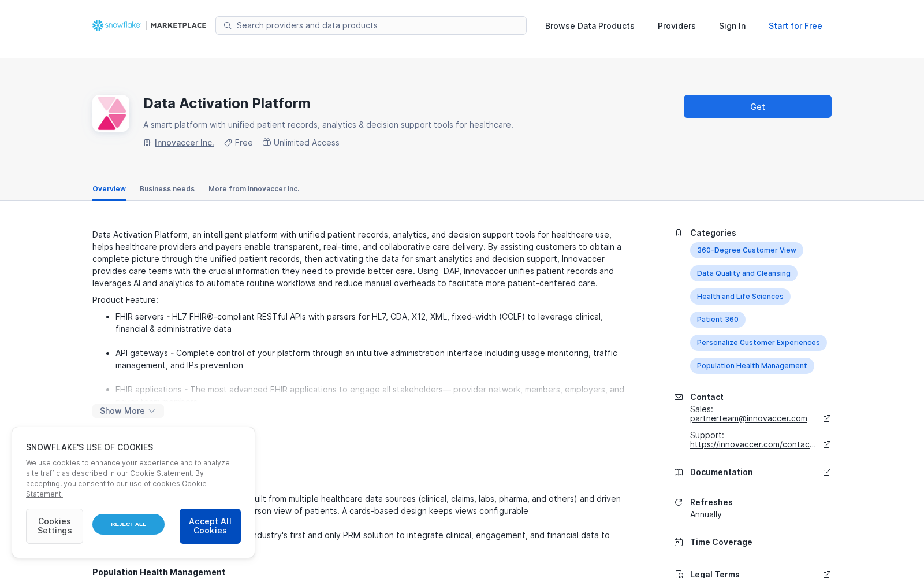924x578 pixels.
Task: Open the Legal Terms link
Action: pyautogui.click(x=715, y=575)
